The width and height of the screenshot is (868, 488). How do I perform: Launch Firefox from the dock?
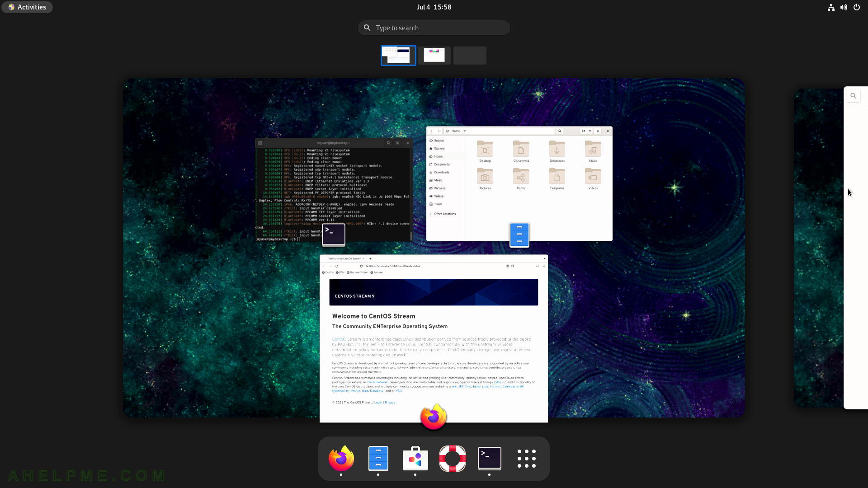point(341,458)
